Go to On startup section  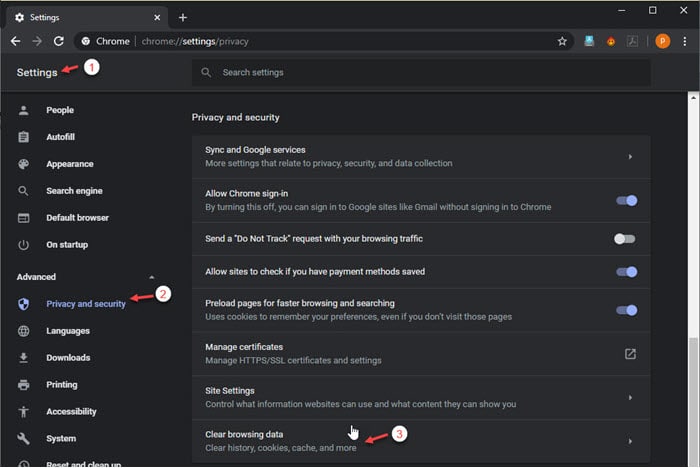(x=67, y=245)
